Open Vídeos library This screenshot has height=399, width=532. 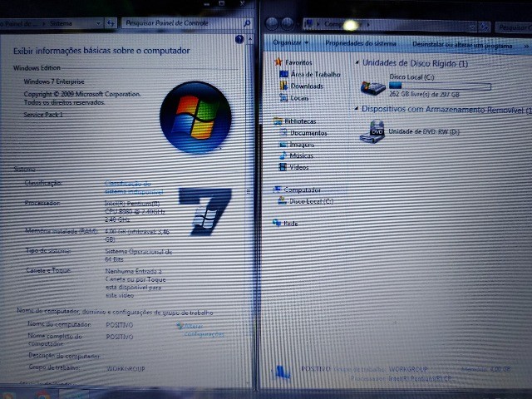(293, 167)
